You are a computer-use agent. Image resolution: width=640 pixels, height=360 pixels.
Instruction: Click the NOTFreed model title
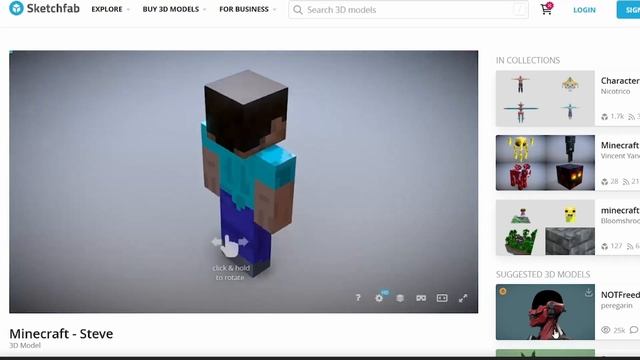point(620,295)
